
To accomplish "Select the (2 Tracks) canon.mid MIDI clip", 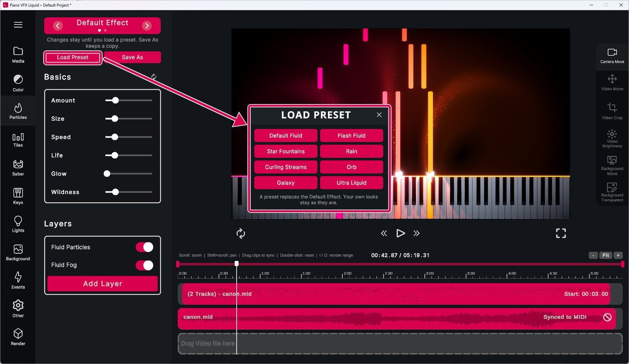I will click(396, 294).
